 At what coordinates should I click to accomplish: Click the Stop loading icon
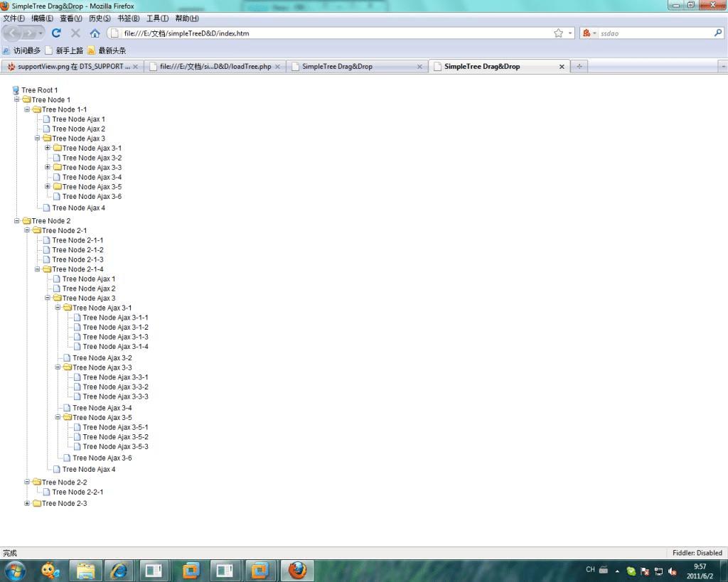[75, 33]
